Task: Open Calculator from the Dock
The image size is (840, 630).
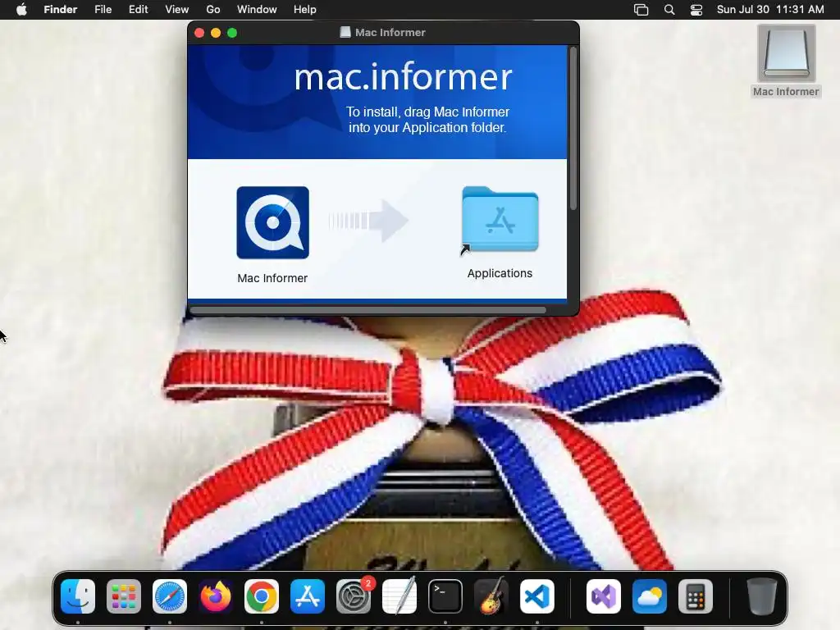Action: pyautogui.click(x=696, y=596)
